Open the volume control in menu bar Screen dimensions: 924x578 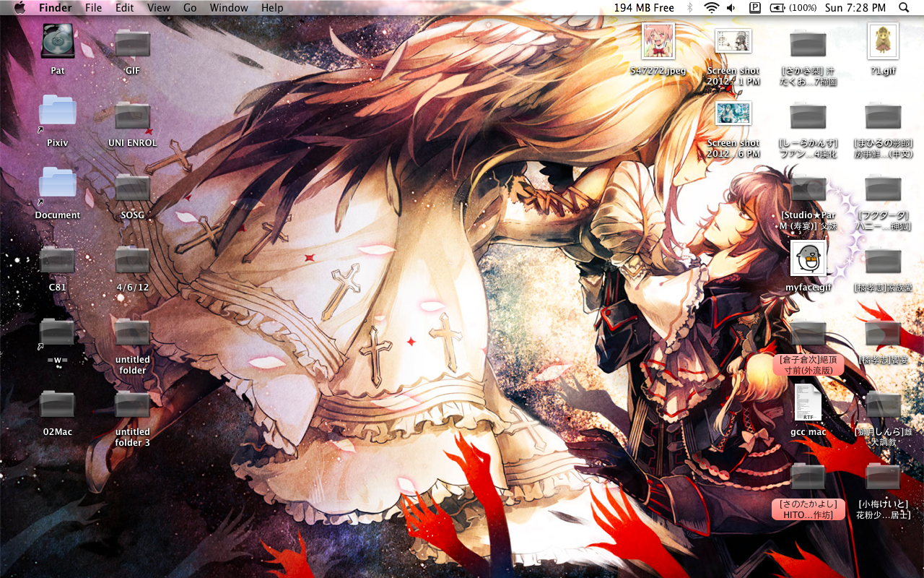pyautogui.click(x=731, y=8)
